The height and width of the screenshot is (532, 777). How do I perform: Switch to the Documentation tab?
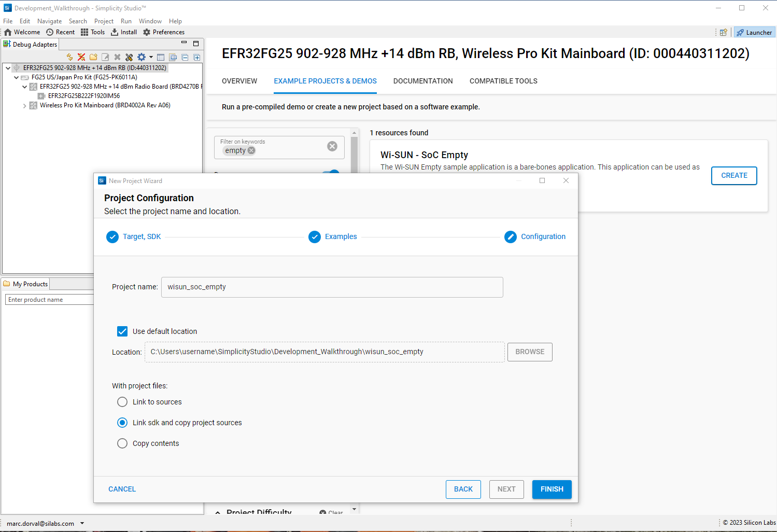(422, 81)
